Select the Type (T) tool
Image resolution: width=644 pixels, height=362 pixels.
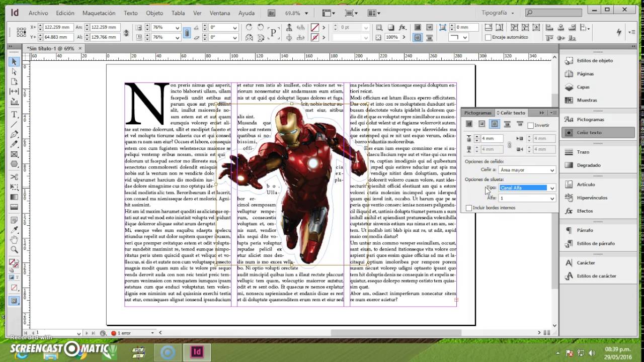[14, 115]
